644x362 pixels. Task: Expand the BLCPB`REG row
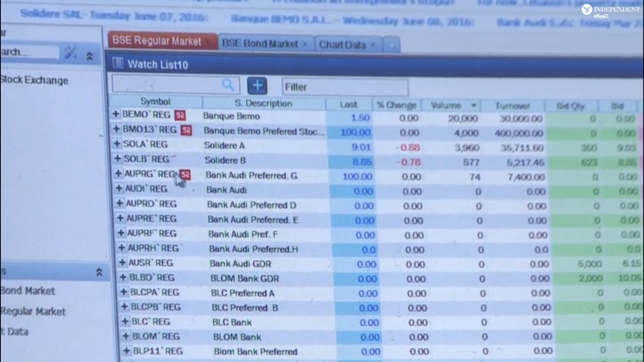pos(125,307)
